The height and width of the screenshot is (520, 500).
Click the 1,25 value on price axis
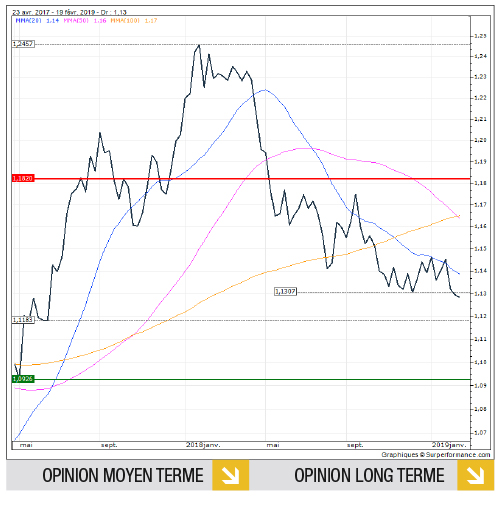[x=480, y=36]
